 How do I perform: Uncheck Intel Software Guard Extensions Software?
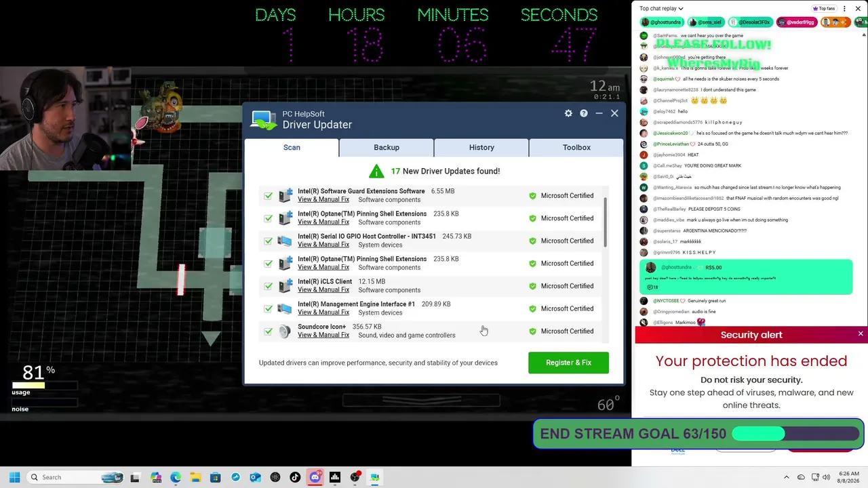[269, 196]
